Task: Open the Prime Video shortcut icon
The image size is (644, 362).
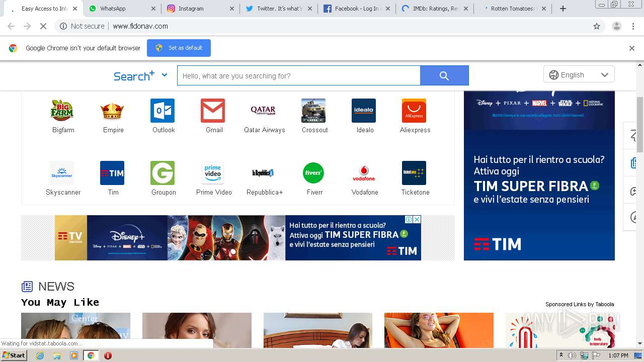Action: click(x=213, y=173)
